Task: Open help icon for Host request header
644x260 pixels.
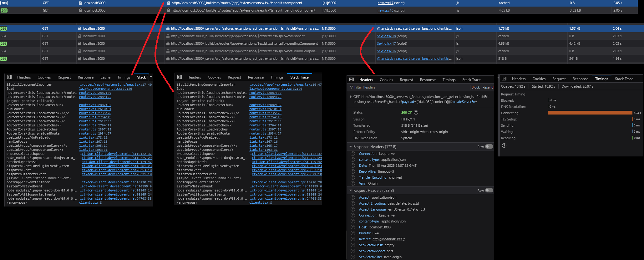Action: coord(353,227)
